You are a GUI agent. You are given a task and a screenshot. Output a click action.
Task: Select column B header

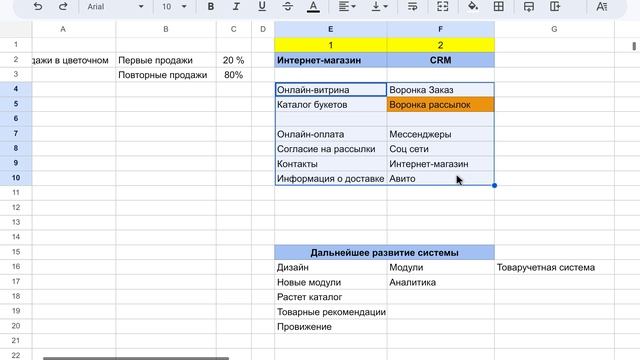coord(166,29)
